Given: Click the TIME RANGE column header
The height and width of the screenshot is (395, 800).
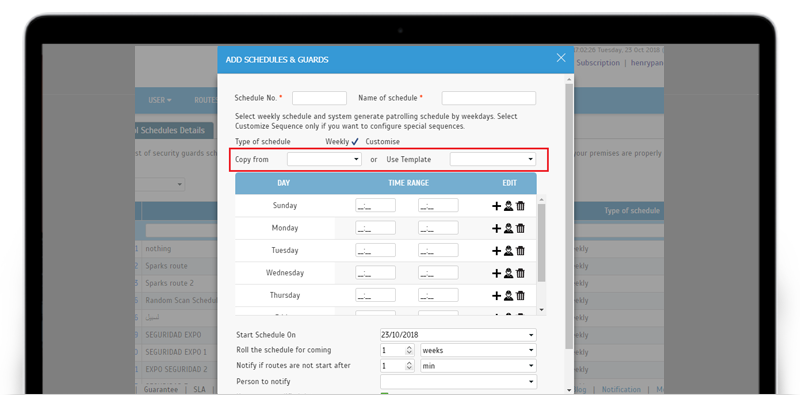Looking at the screenshot, I should 408,183.
